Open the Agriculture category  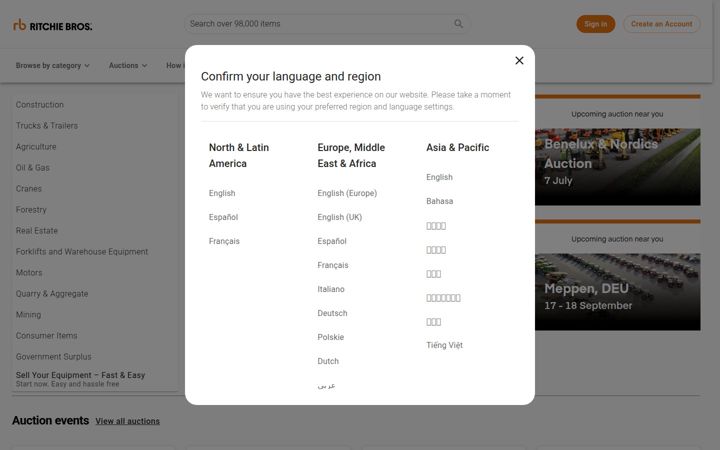point(36,147)
